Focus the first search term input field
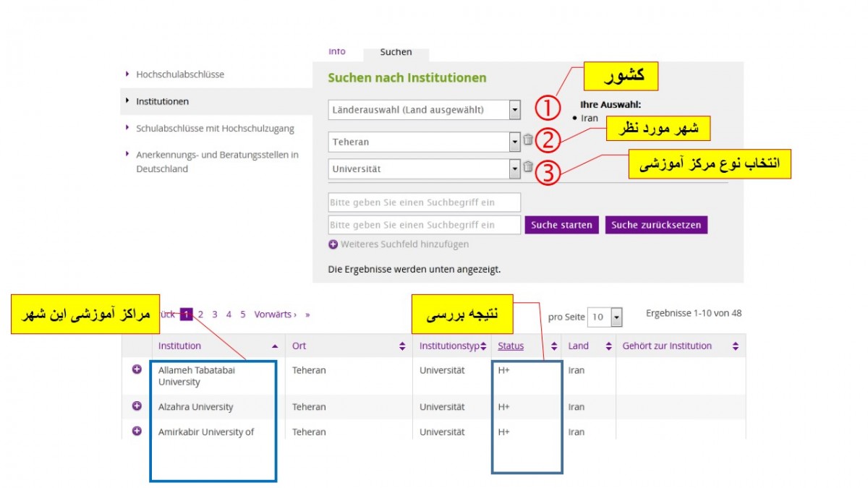868x488 pixels. click(x=424, y=202)
